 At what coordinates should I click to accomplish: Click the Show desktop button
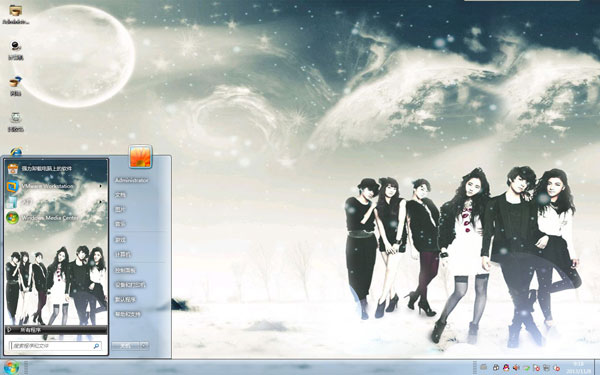(x=597, y=368)
